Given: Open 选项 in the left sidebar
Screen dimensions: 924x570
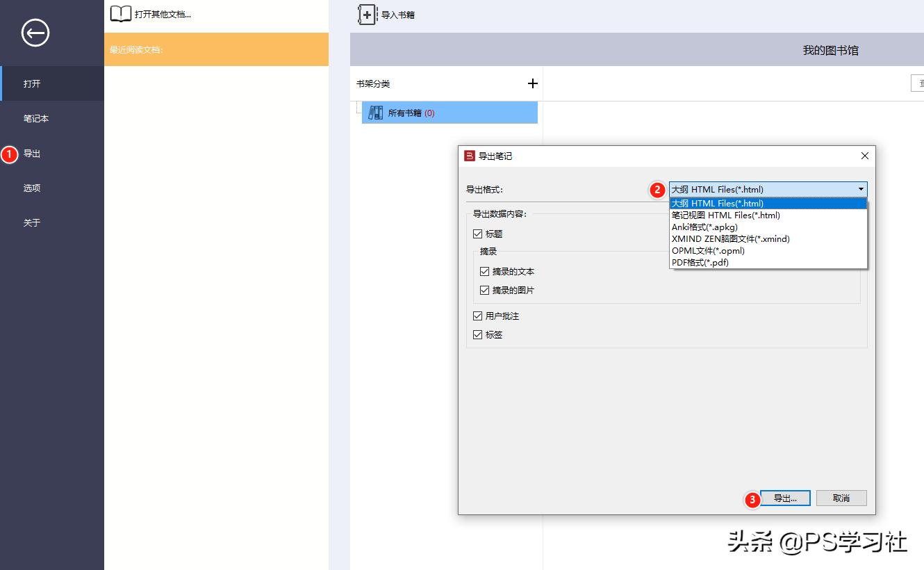Looking at the screenshot, I should (x=32, y=188).
